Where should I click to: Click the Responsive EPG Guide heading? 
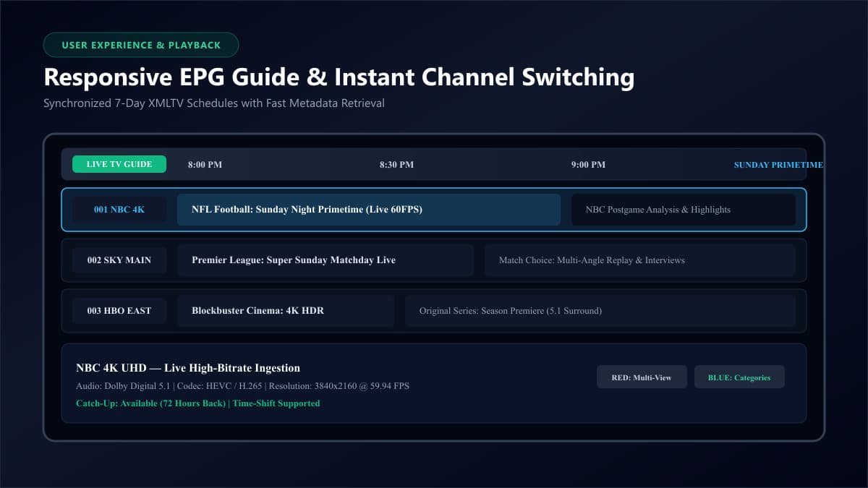click(x=339, y=77)
